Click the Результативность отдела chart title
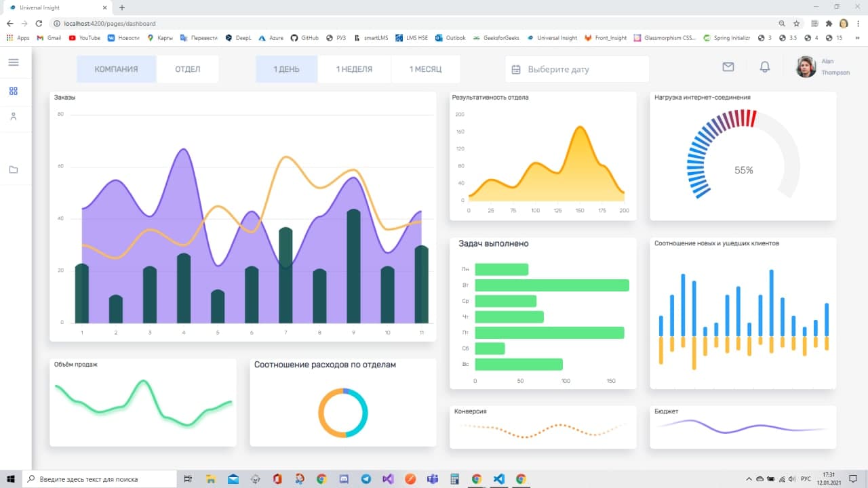 point(490,98)
